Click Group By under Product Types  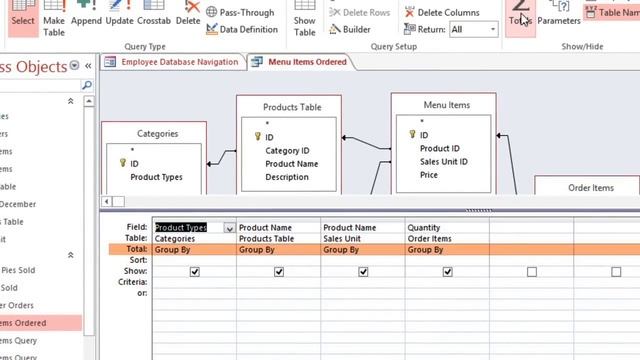pos(194,249)
